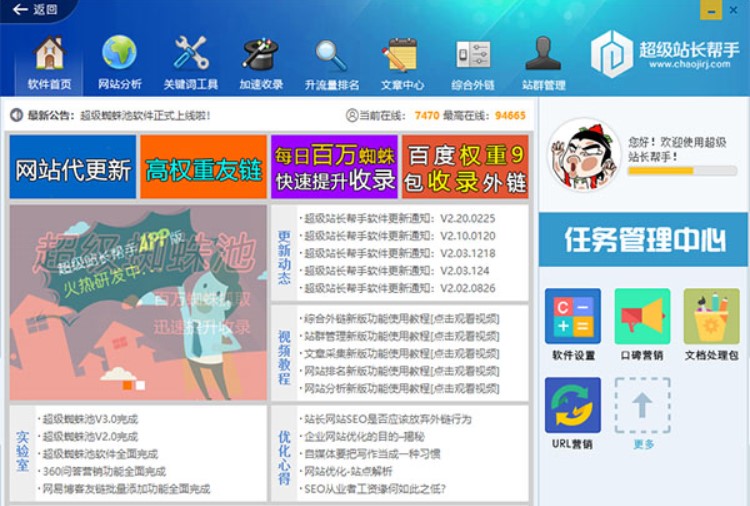Open 文档处理包 pencil cup icon
This screenshot has width=750, height=506.
712,316
